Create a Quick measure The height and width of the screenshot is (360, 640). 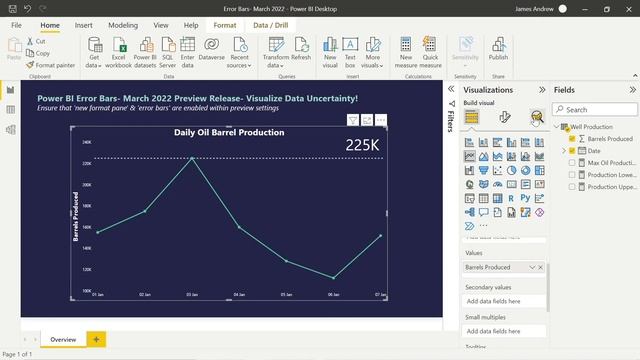click(x=430, y=53)
